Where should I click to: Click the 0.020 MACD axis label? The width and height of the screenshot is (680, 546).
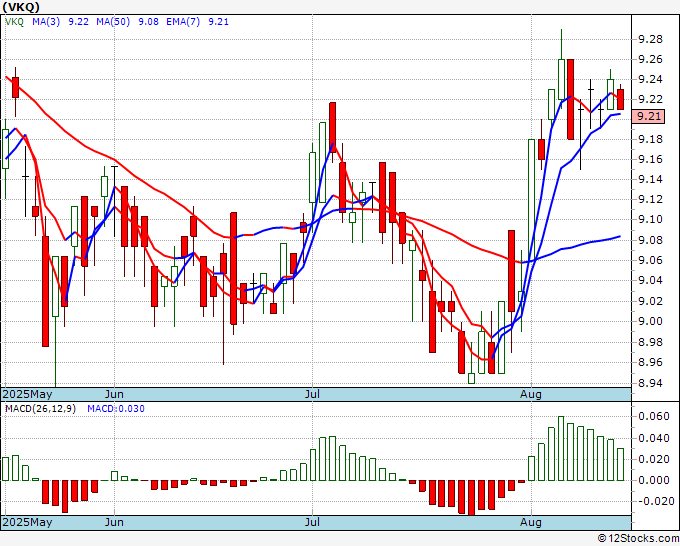654,459
